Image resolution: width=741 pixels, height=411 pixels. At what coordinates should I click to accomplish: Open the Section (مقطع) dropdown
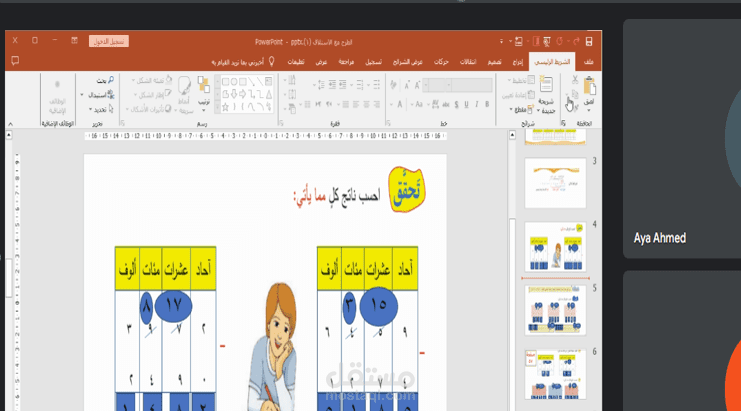click(x=522, y=110)
